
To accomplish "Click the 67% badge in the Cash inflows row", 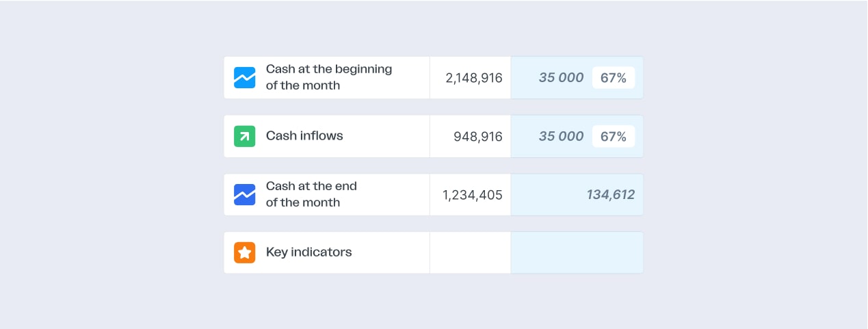I will pos(613,137).
